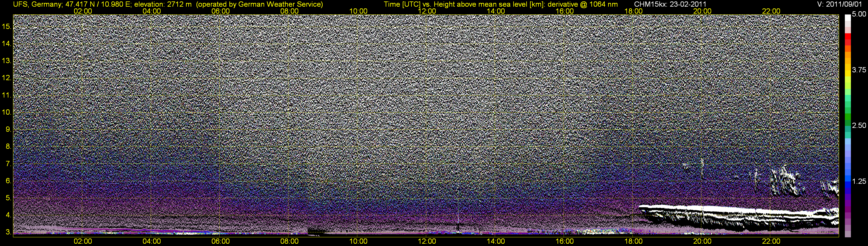Click the 3. km height axis label
This screenshot has width=868, height=246.
tap(8, 232)
